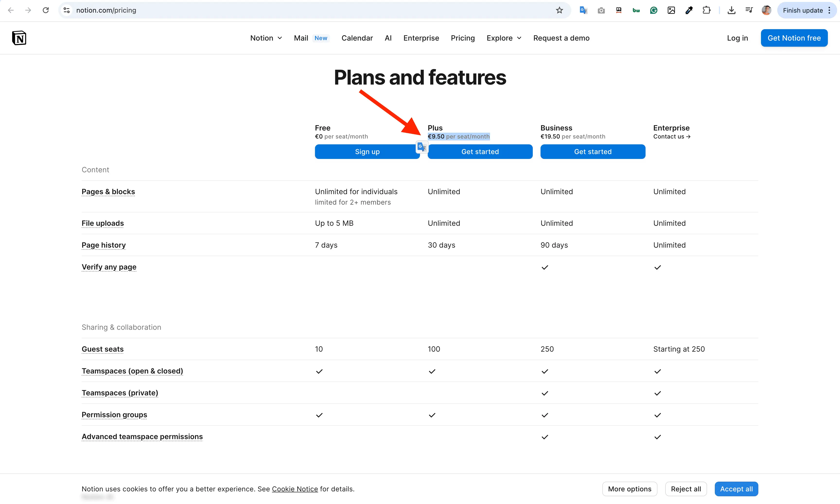Viewport: 840px width, 504px height.
Task: Open Enterprise from the navigation bar
Action: point(421,38)
